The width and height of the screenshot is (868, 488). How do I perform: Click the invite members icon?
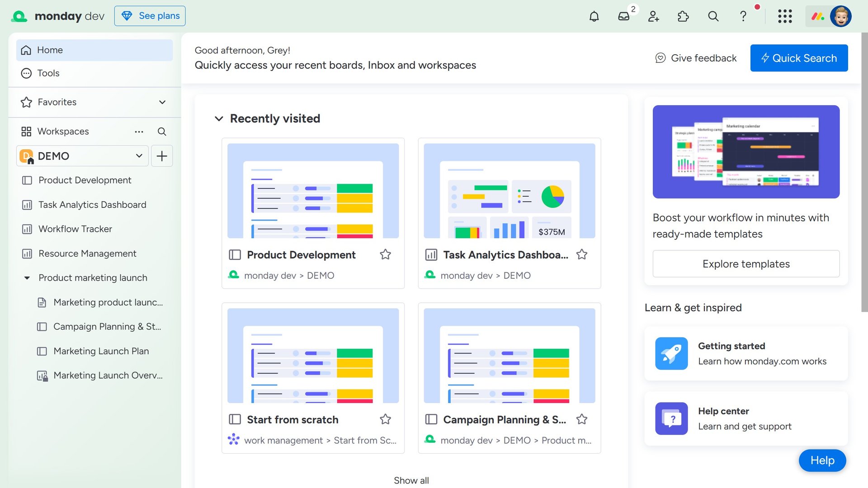tap(654, 16)
